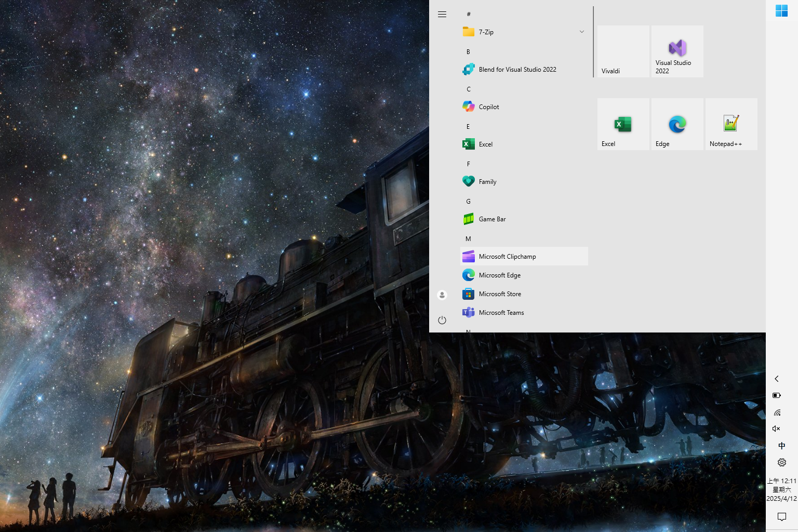
Task: Click the Windows Start logo button
Action: (781, 11)
